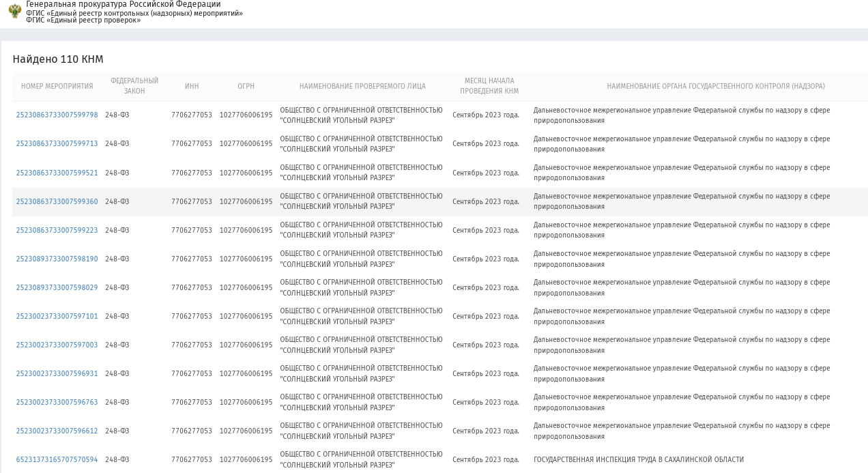The width and height of the screenshot is (868, 473).
Task: Click the НОМЕР МЕРОПРИЯТИЯ column header
Action: click(x=57, y=86)
